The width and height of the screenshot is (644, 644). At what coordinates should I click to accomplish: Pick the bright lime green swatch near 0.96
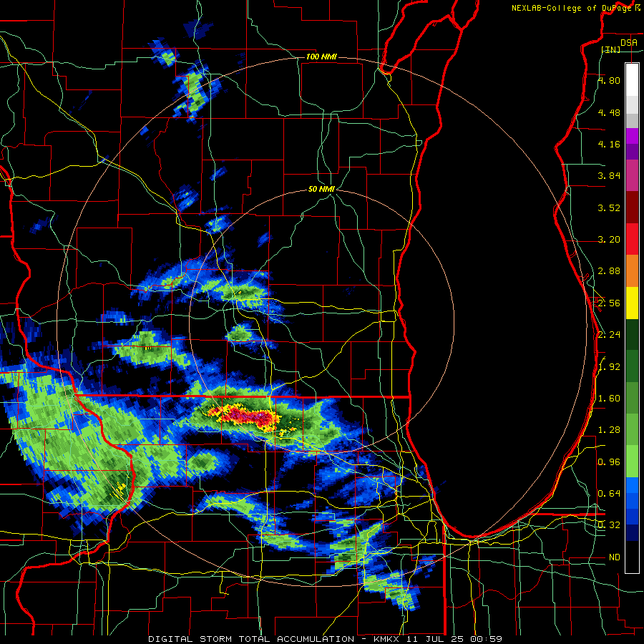(x=632, y=462)
